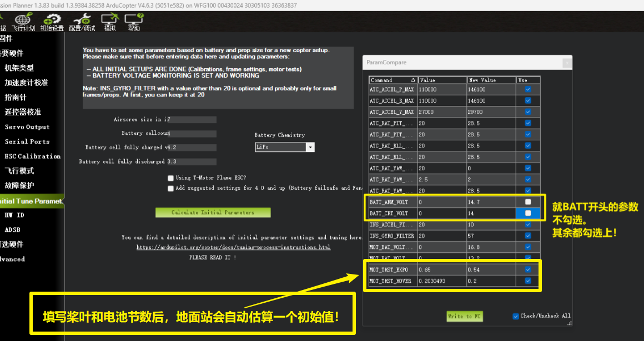Open the 初始设置 initial setup gear icon
The image size is (644, 341).
coord(52,21)
